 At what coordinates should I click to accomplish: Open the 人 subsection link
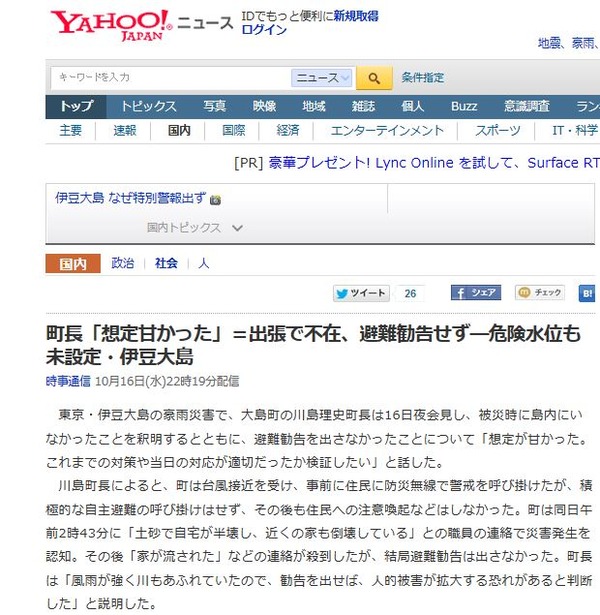click(203, 263)
